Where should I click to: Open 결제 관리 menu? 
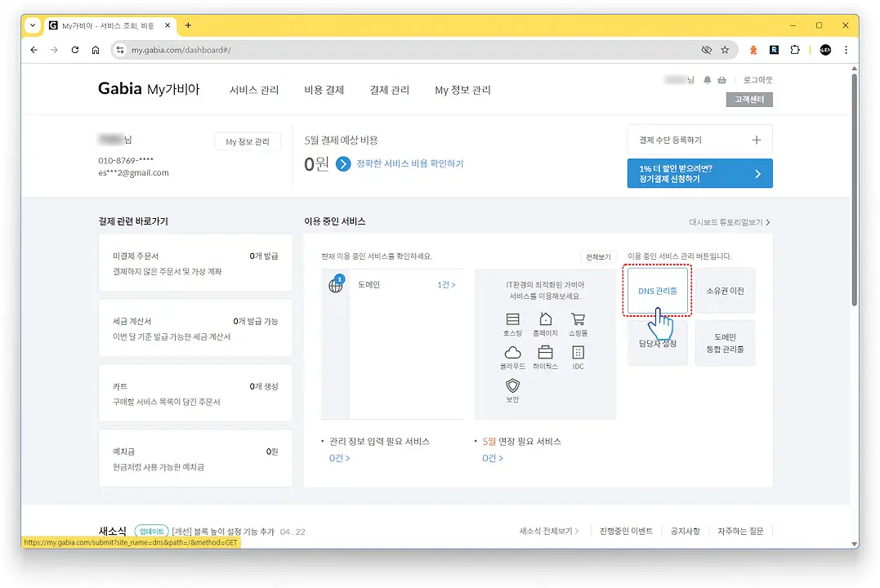[390, 90]
